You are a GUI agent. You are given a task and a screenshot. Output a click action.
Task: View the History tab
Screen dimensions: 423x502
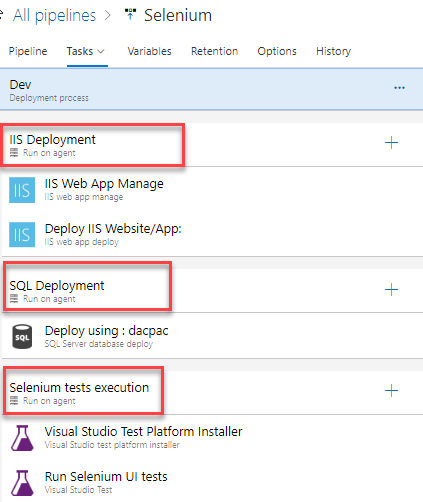coord(333,51)
